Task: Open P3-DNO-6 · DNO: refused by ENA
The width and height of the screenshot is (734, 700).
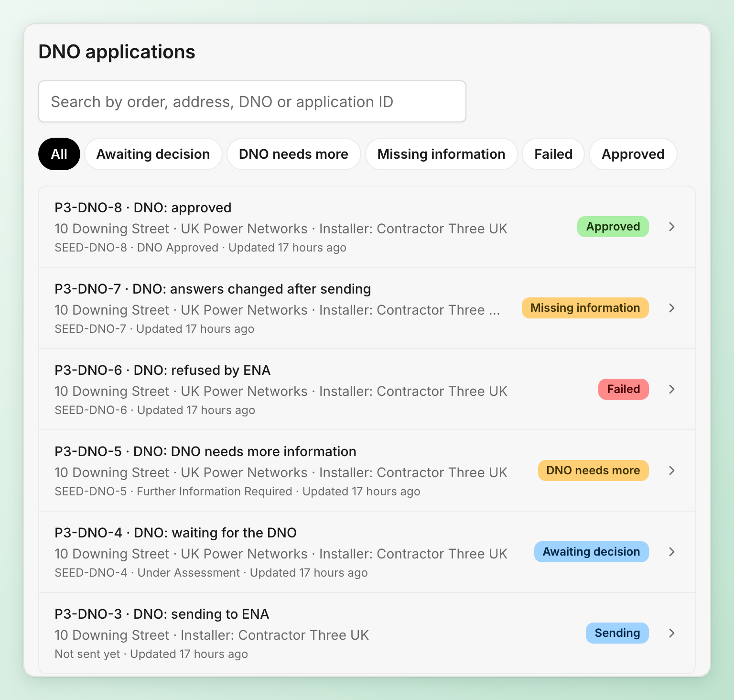Action: tap(162, 370)
